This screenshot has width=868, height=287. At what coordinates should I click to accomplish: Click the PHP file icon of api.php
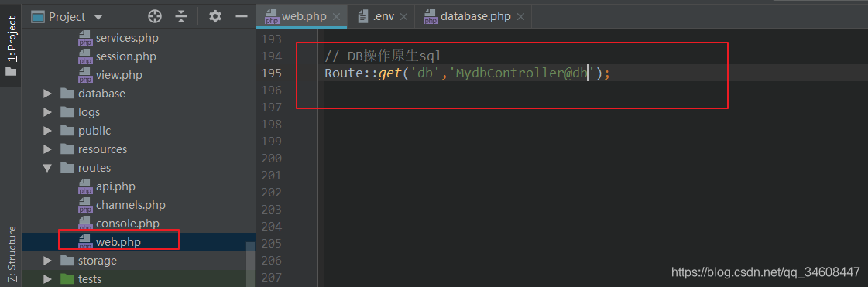(85, 187)
